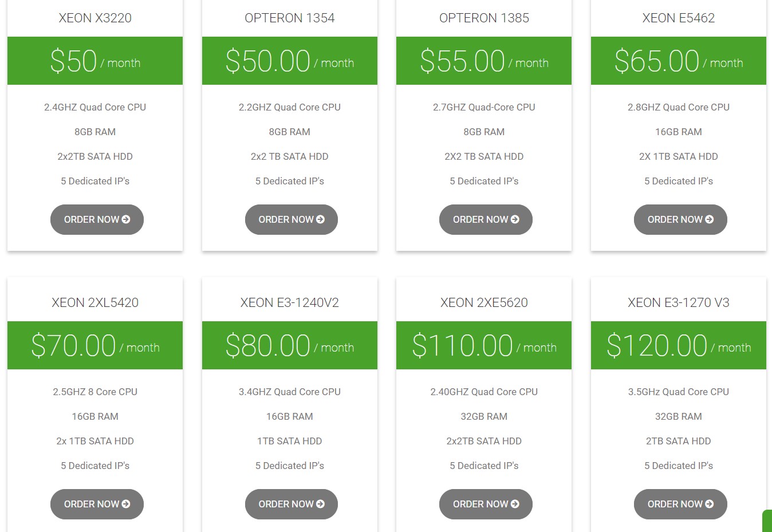Select the XEON 2XE5620 plan heading

click(x=484, y=302)
